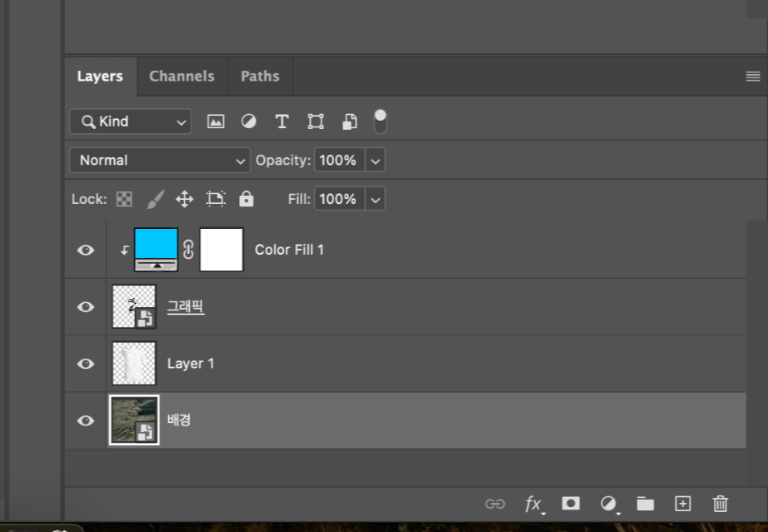Click the Opacity value field
The width and height of the screenshot is (768, 532).
[x=339, y=160]
